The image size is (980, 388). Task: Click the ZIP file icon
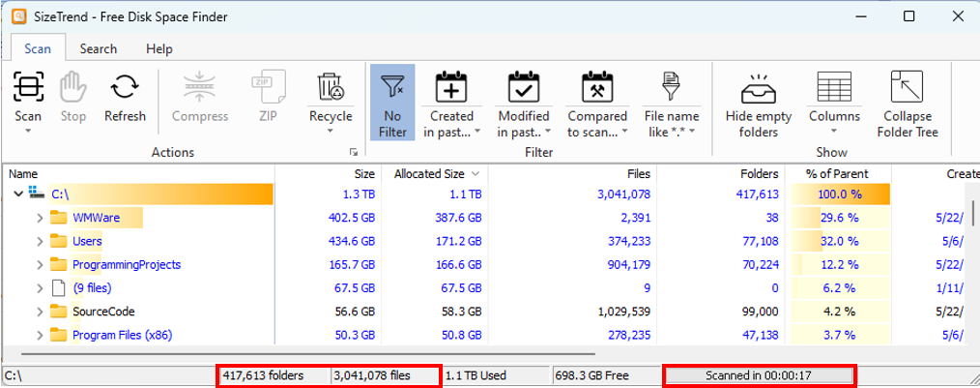tap(268, 86)
